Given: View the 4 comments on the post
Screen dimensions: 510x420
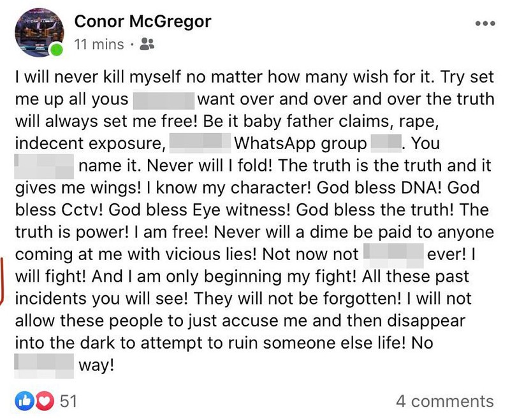Looking at the screenshot, I should point(444,401).
